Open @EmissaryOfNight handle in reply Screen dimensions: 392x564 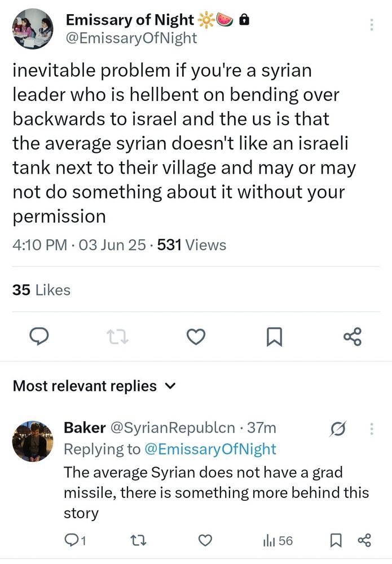(212, 449)
